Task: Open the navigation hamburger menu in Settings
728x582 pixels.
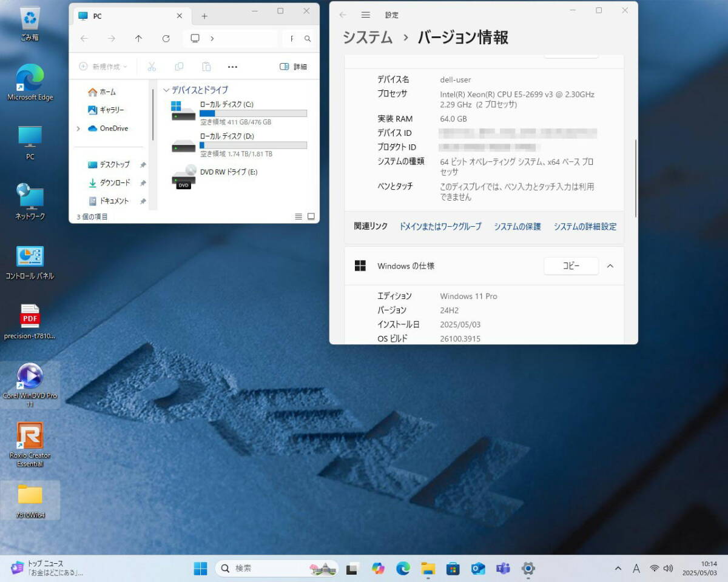Action: pyautogui.click(x=365, y=15)
